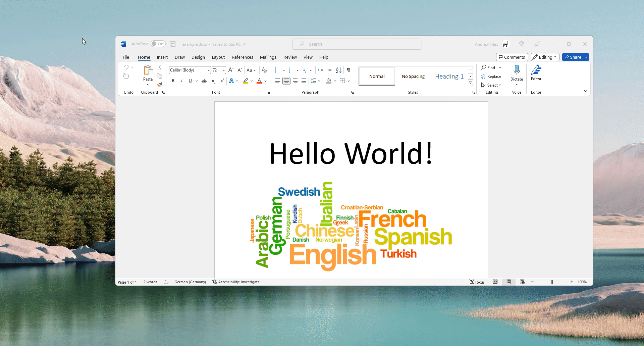Toggle Italic formatting
This screenshot has height=346, width=644.
coord(181,81)
